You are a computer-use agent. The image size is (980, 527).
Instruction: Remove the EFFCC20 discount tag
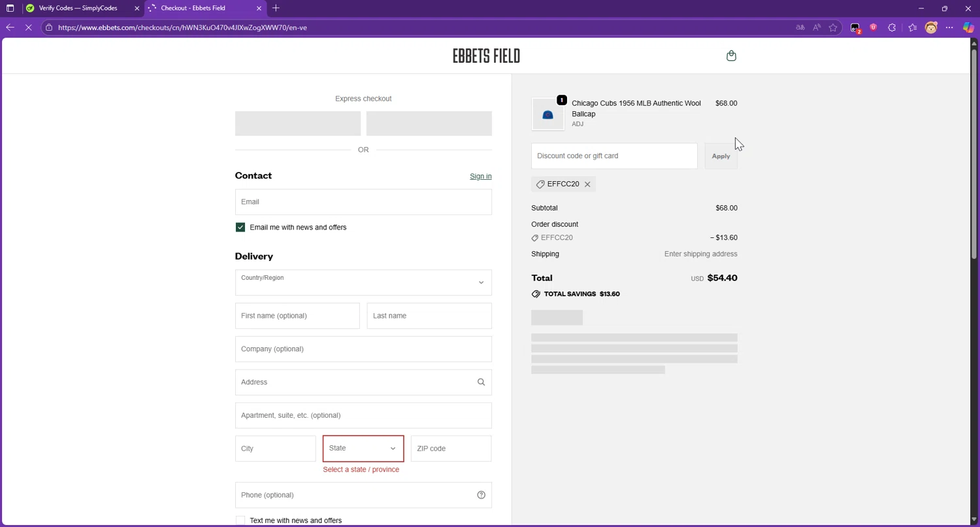point(587,184)
